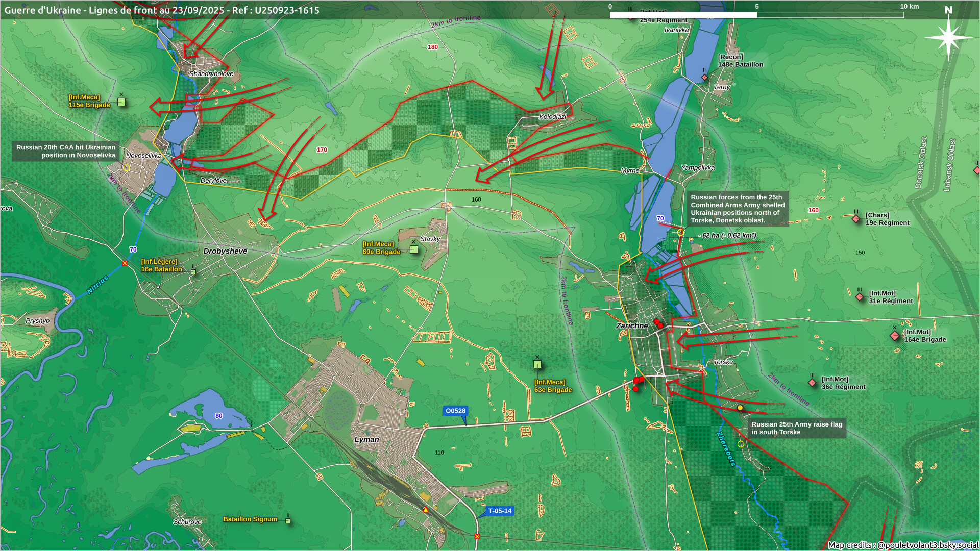Click the Drobysheve town label

(225, 251)
